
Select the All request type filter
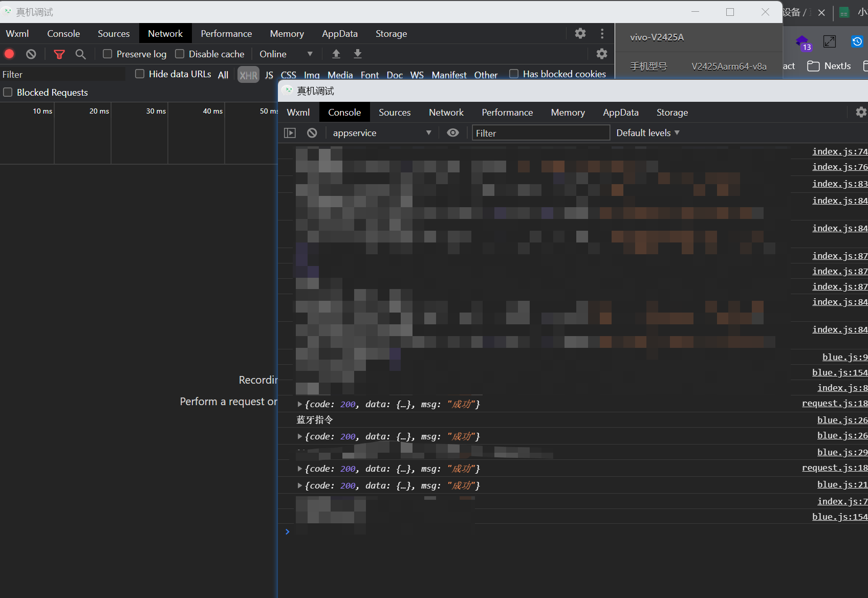tap(223, 75)
